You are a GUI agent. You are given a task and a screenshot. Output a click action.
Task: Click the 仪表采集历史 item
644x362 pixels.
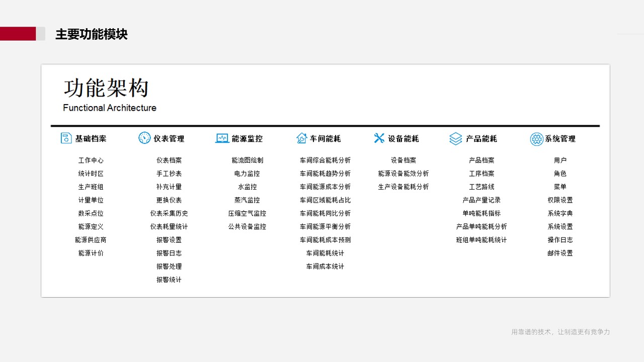pyautogui.click(x=169, y=214)
